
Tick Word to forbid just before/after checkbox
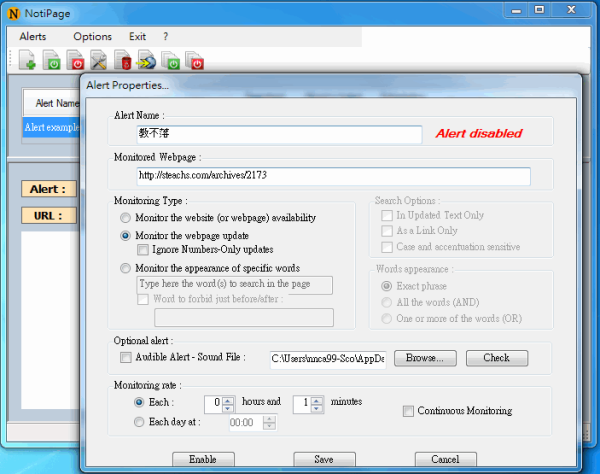[x=143, y=299]
